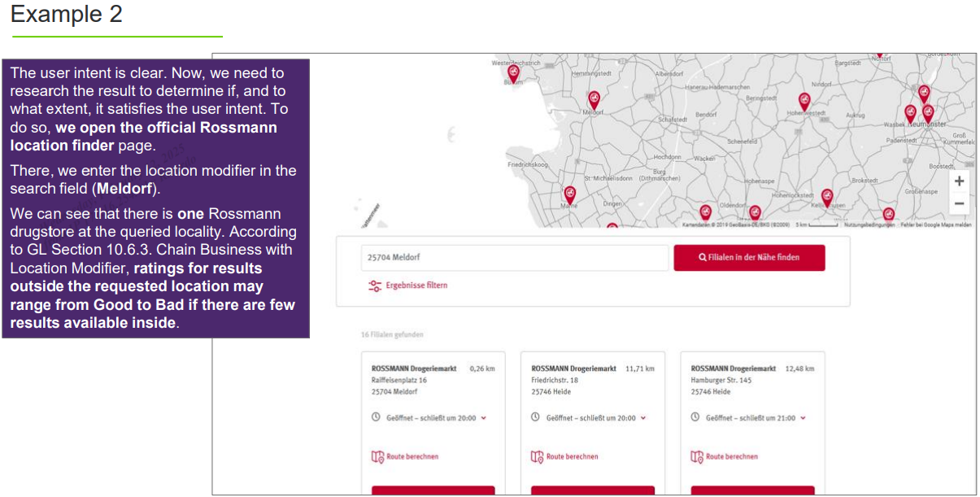The width and height of the screenshot is (980, 497).
Task: Click the filter sliders icon
Action: tap(375, 286)
